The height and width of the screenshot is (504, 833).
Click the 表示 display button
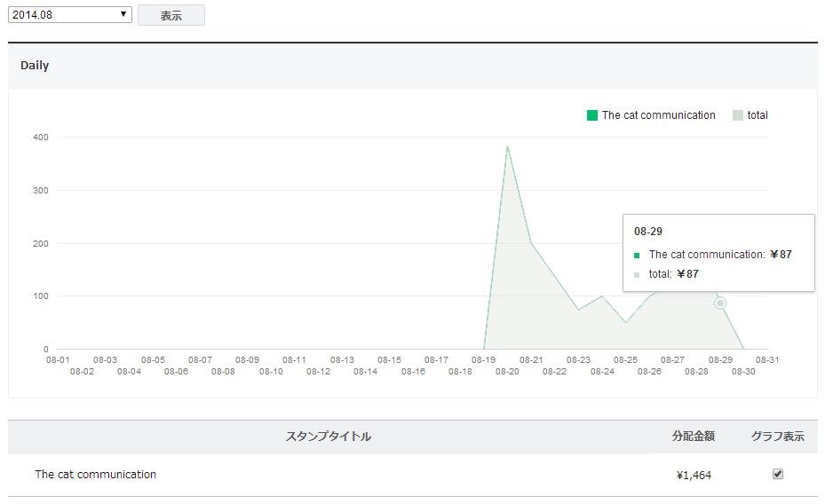[171, 15]
